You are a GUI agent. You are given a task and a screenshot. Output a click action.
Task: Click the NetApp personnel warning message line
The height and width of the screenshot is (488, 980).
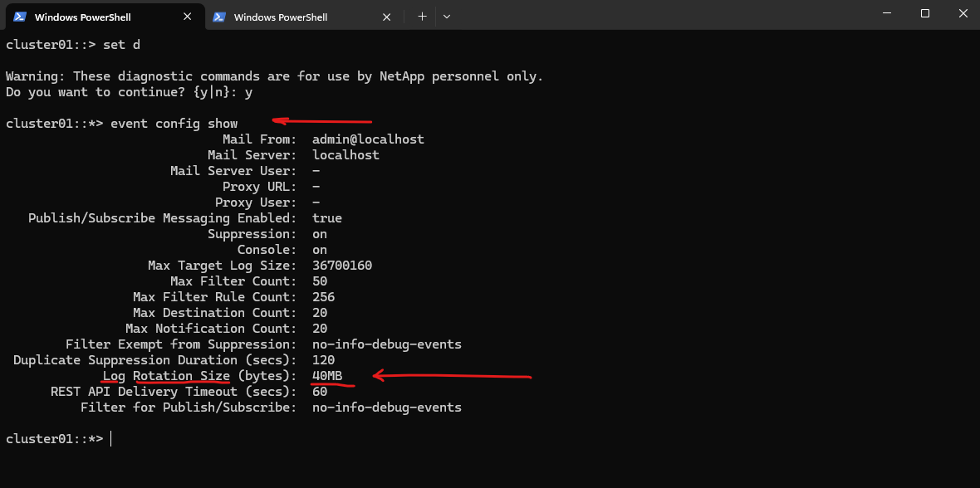[274, 76]
